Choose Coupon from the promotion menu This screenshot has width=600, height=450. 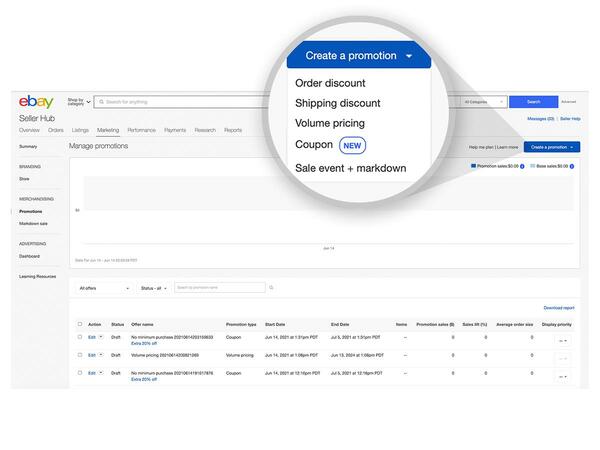click(314, 145)
